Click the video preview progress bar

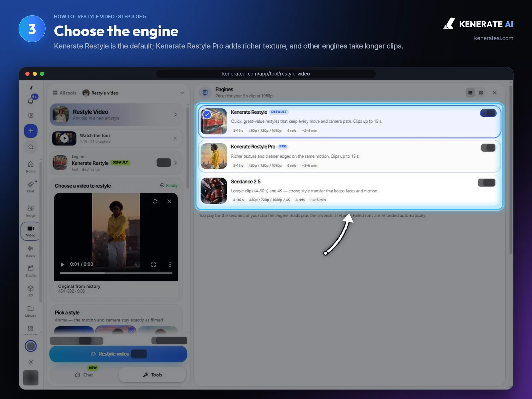click(116, 273)
